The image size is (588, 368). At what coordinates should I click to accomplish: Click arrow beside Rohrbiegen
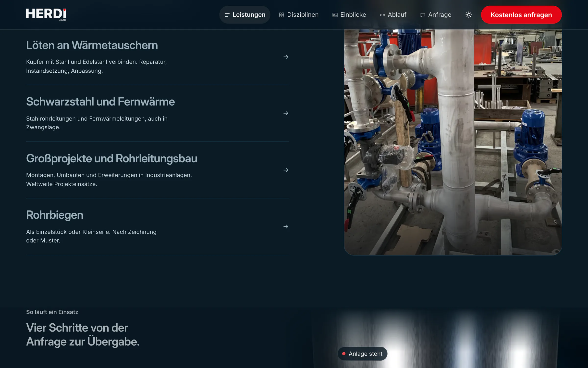[x=286, y=226]
